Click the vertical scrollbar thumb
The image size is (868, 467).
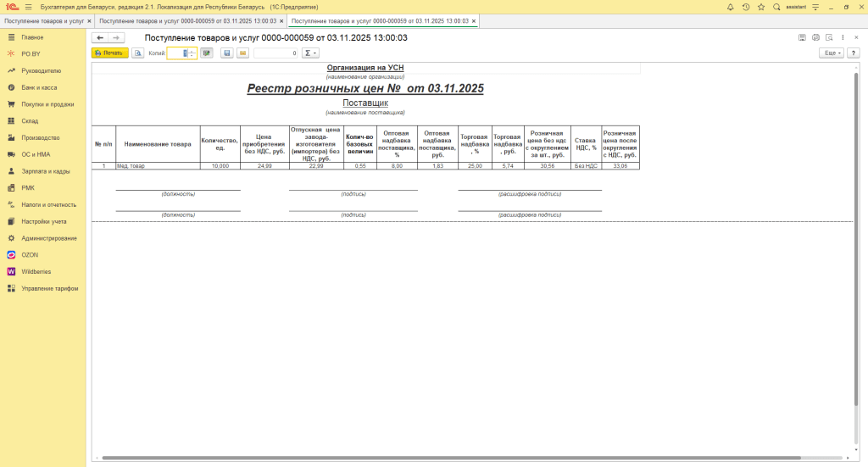click(x=856, y=238)
